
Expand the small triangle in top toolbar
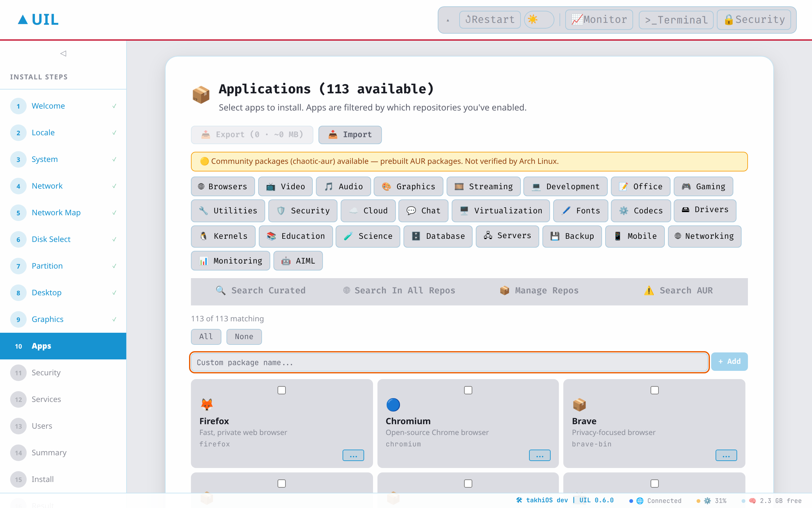pos(448,20)
